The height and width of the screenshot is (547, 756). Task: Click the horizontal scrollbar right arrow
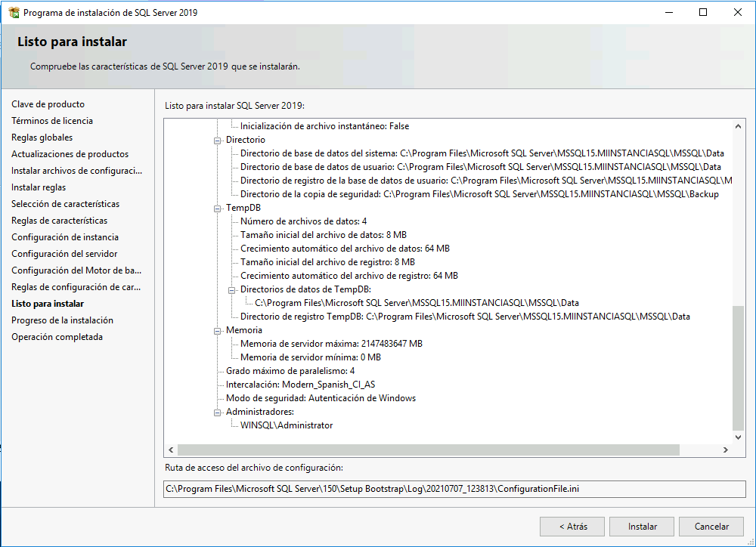pos(725,450)
